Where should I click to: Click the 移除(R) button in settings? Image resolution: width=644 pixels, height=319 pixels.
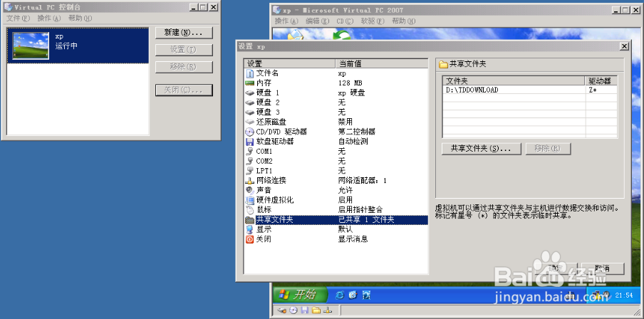pos(549,149)
